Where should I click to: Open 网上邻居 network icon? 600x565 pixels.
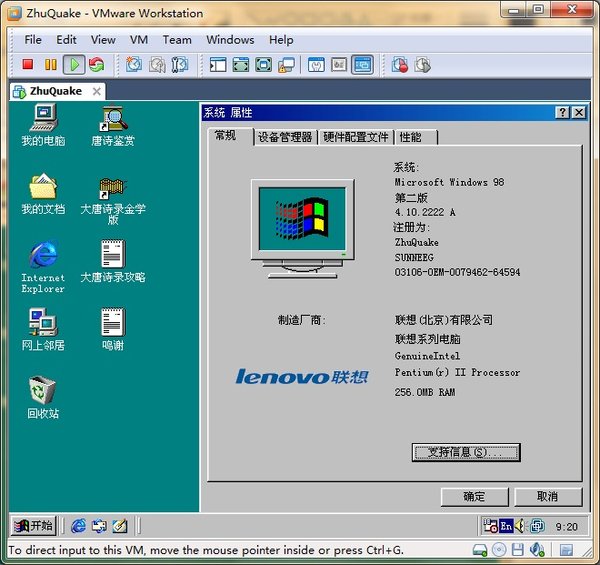coord(43,329)
